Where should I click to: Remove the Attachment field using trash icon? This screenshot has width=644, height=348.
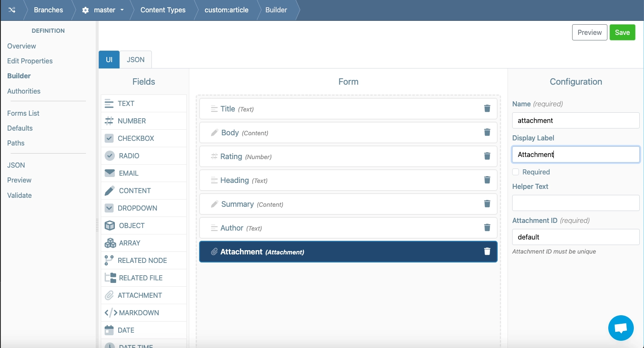point(487,251)
